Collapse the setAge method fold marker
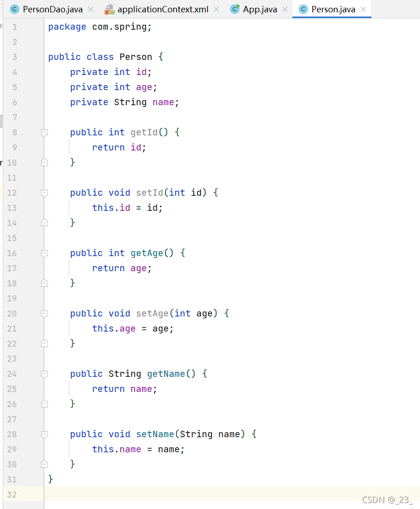The image size is (420, 509). [x=44, y=314]
